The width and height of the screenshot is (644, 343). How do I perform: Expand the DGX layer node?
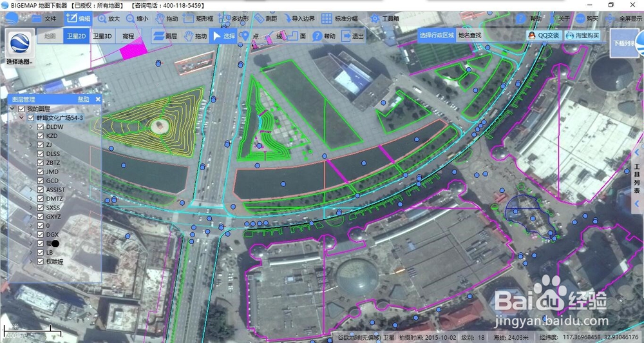point(31,235)
